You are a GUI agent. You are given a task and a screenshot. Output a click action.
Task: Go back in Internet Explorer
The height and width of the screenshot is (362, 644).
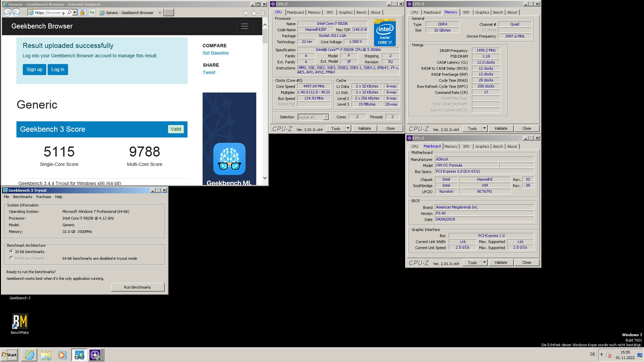(7, 13)
